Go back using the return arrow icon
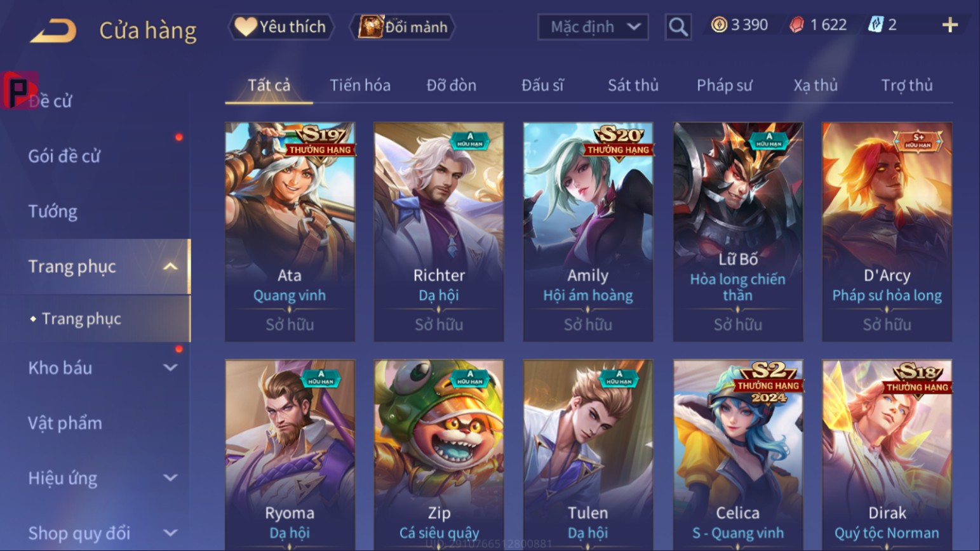This screenshot has width=980, height=551. click(53, 30)
